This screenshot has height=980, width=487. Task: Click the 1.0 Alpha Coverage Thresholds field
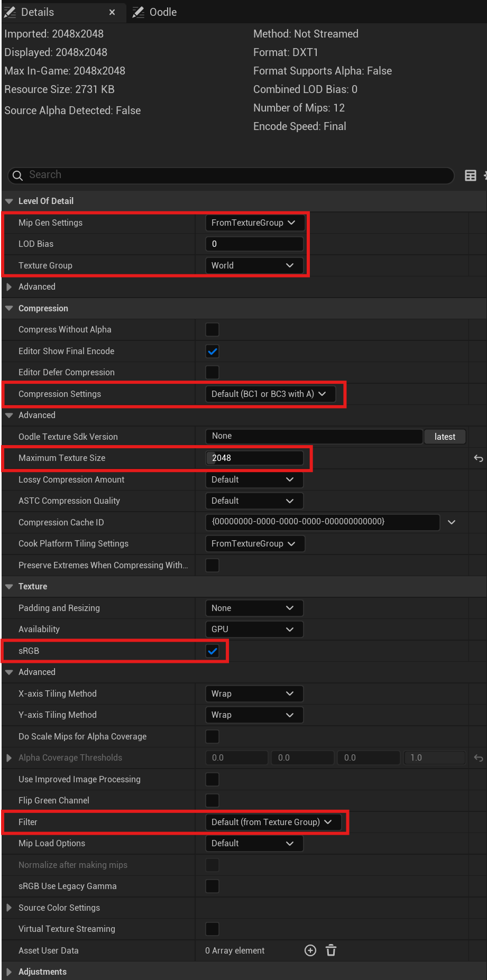435,757
